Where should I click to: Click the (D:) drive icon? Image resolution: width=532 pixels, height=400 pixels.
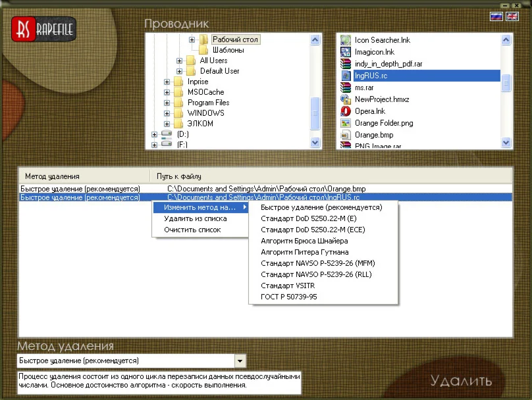coord(166,134)
